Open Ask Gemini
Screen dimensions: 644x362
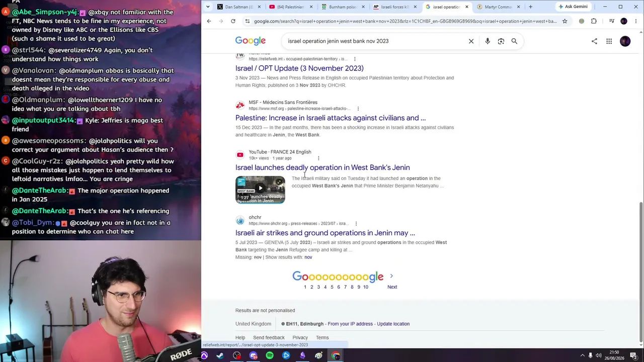tap(573, 7)
